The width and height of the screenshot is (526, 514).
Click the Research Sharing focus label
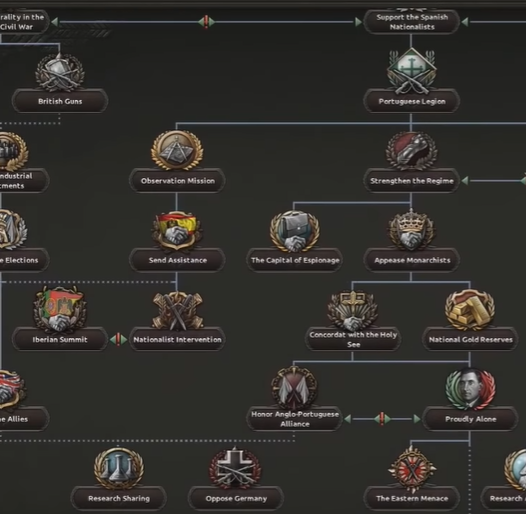pyautogui.click(x=119, y=498)
